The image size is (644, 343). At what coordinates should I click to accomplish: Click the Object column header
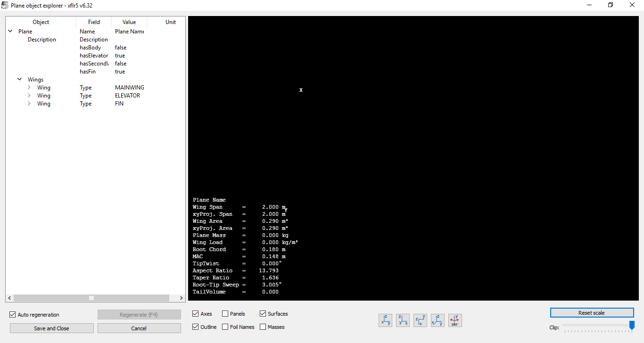coord(41,22)
